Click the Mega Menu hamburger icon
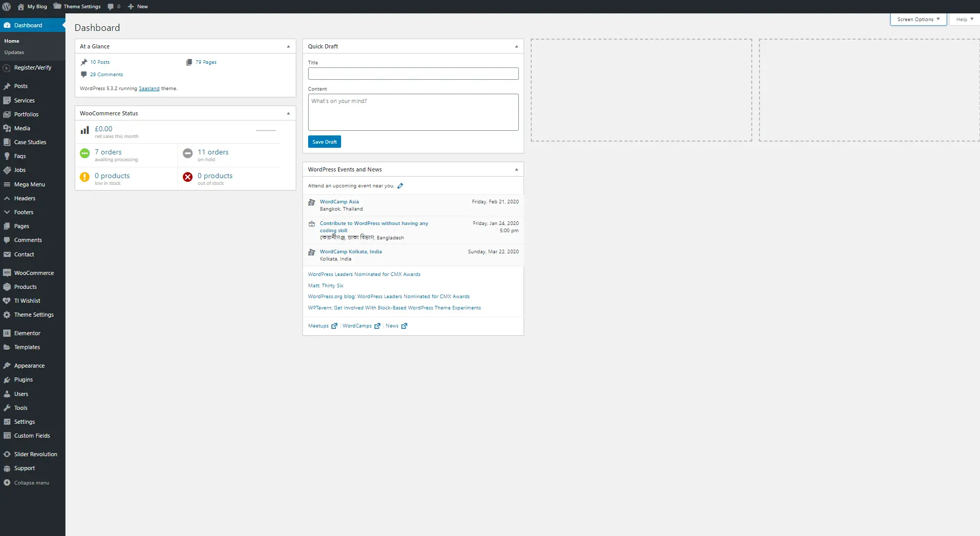 tap(7, 184)
